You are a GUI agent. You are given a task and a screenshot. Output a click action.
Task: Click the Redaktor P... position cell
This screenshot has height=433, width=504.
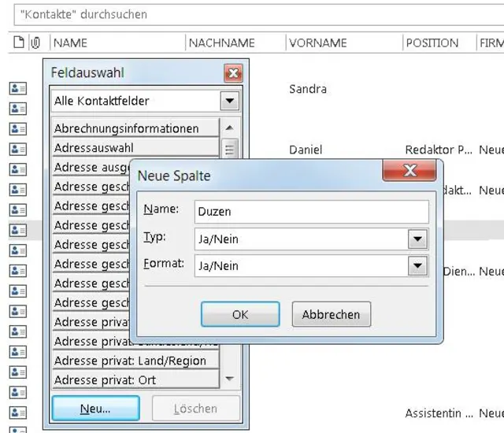point(439,150)
